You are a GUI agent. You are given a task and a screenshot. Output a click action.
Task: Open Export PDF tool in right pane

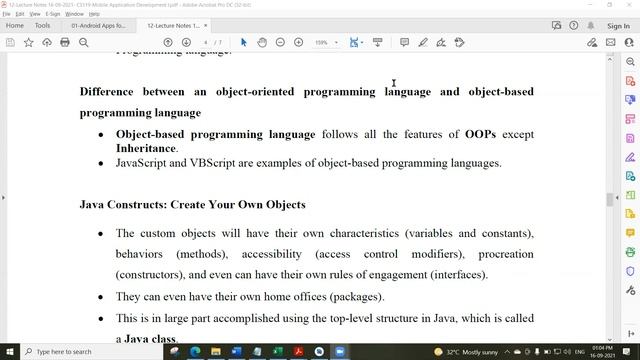pos(630,138)
